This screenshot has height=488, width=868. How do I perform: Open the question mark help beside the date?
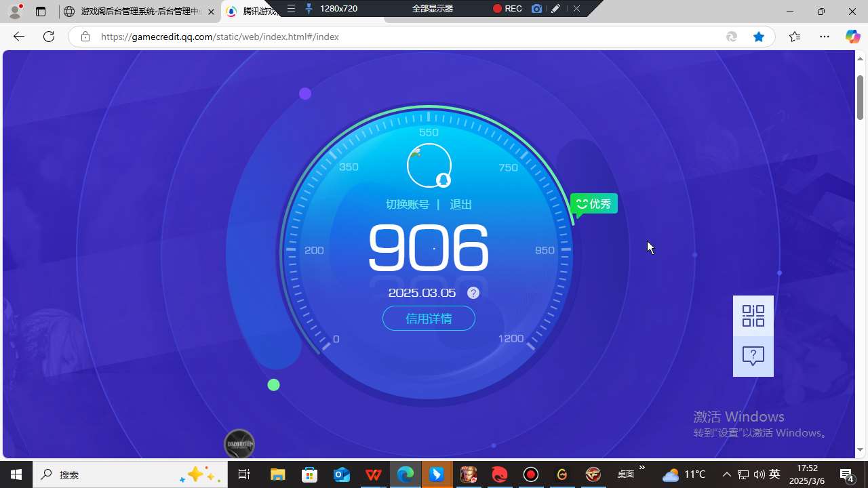(473, 293)
